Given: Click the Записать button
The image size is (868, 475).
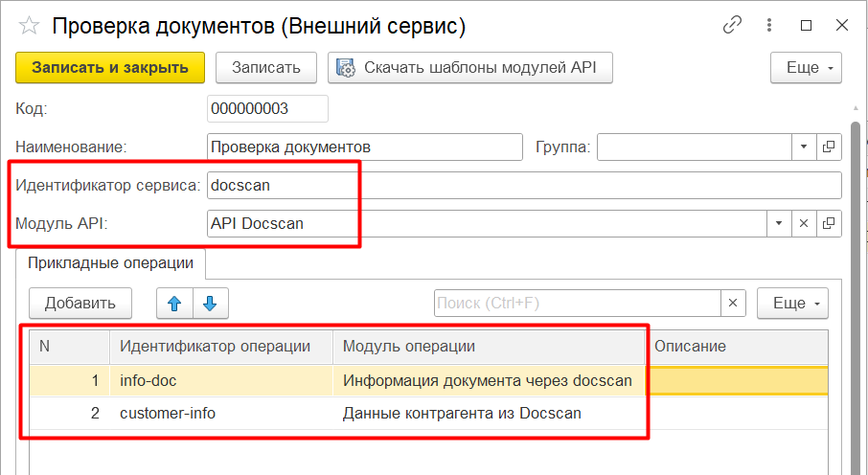Looking at the screenshot, I should click(x=265, y=67).
